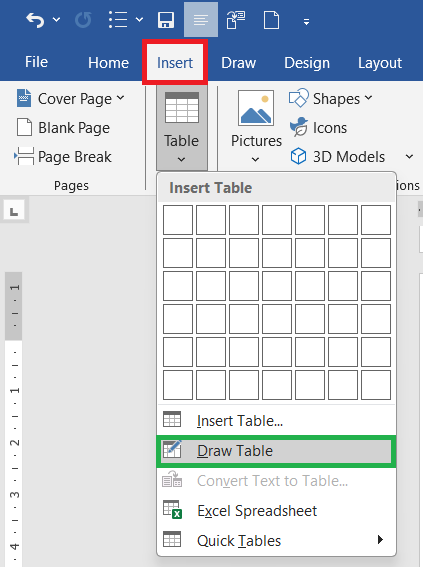
Task: Click the Convert Text to Table icon
Action: (x=172, y=479)
